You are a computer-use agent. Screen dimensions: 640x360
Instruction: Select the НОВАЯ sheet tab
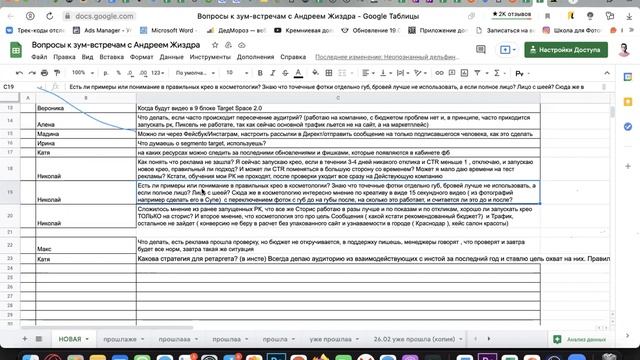click(73, 339)
